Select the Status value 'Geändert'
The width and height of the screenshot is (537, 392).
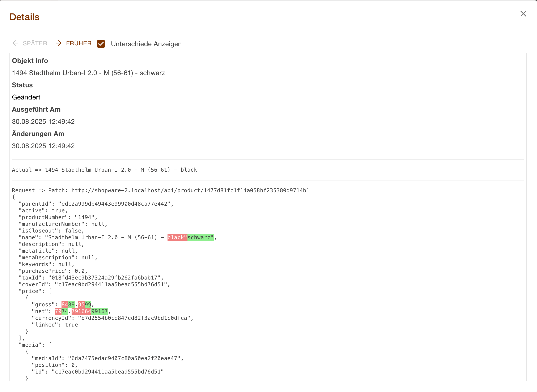coord(26,97)
